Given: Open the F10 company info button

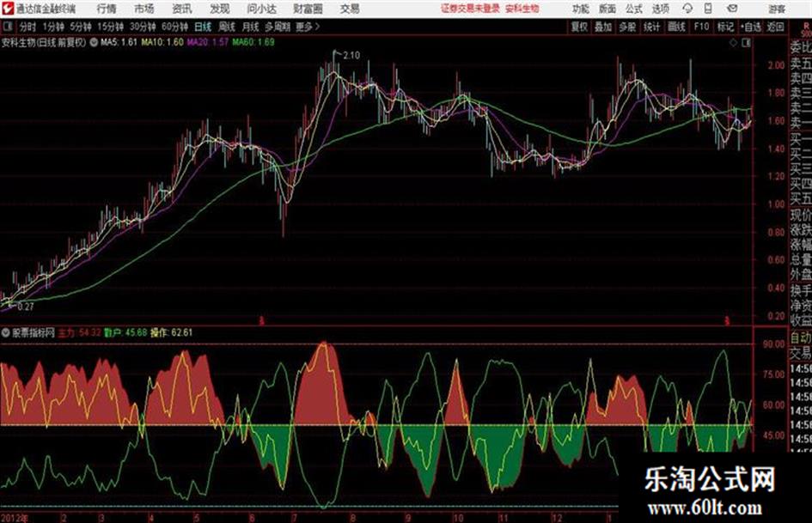Looking at the screenshot, I should (x=701, y=27).
